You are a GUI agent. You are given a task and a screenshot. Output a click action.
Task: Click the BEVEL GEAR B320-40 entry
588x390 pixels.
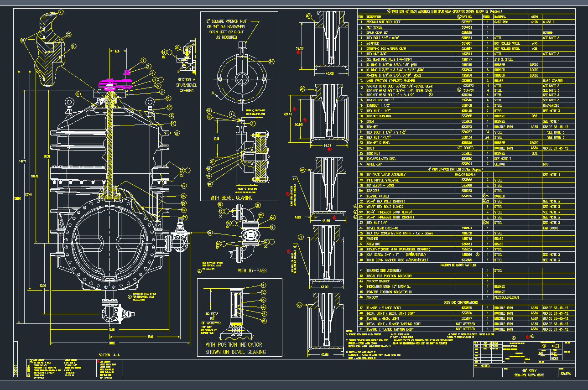(x=384, y=228)
